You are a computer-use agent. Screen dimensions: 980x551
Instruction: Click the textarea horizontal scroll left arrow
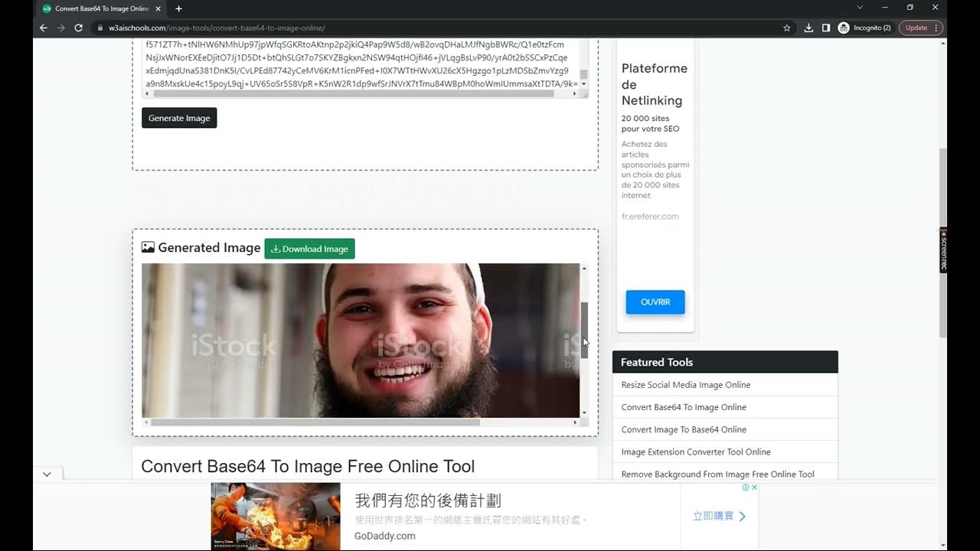147,94
